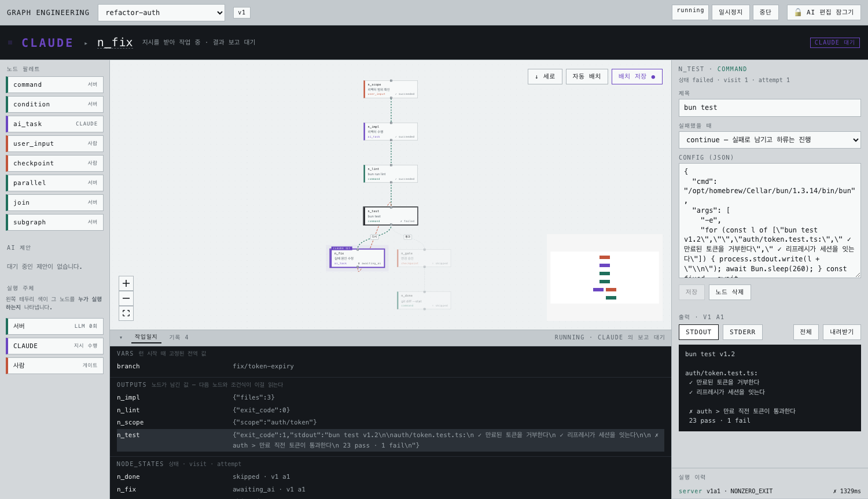Select the branch variable row
Image resolution: width=868 pixels, height=499 pixels.
click(x=391, y=367)
